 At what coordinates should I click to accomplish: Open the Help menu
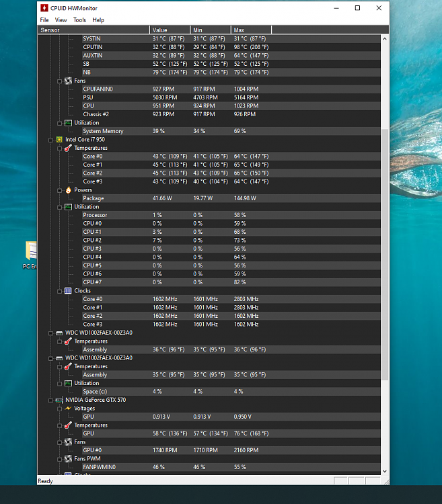98,20
